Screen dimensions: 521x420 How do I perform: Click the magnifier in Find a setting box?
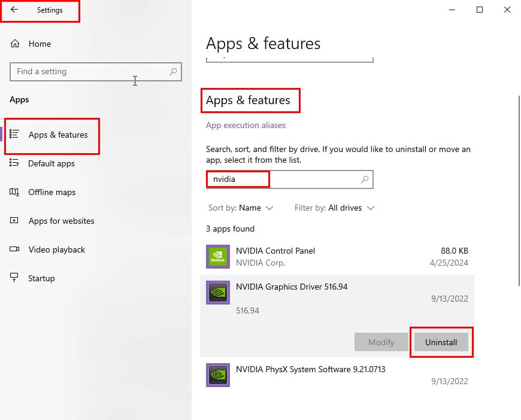click(x=173, y=71)
